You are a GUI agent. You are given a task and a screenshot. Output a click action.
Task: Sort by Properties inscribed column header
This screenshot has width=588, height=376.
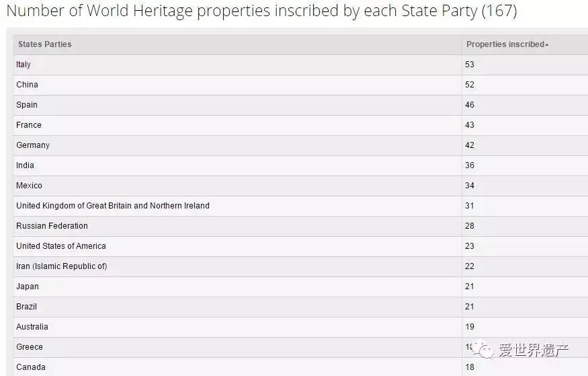tap(505, 44)
